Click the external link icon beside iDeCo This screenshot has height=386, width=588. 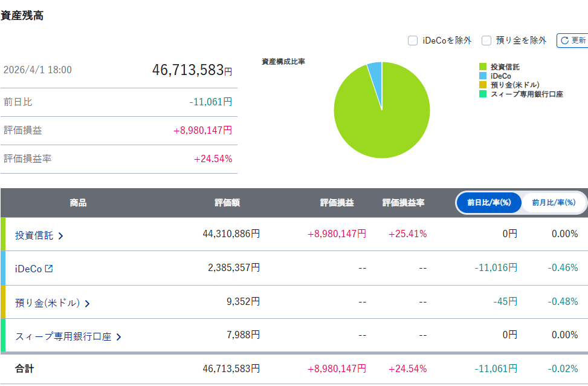(x=49, y=269)
